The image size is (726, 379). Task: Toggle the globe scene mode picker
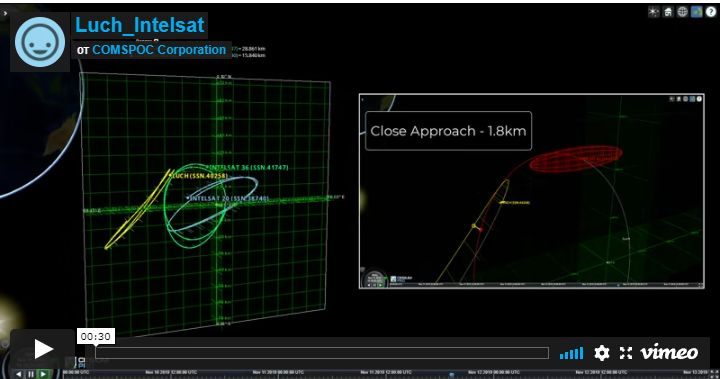(682, 12)
